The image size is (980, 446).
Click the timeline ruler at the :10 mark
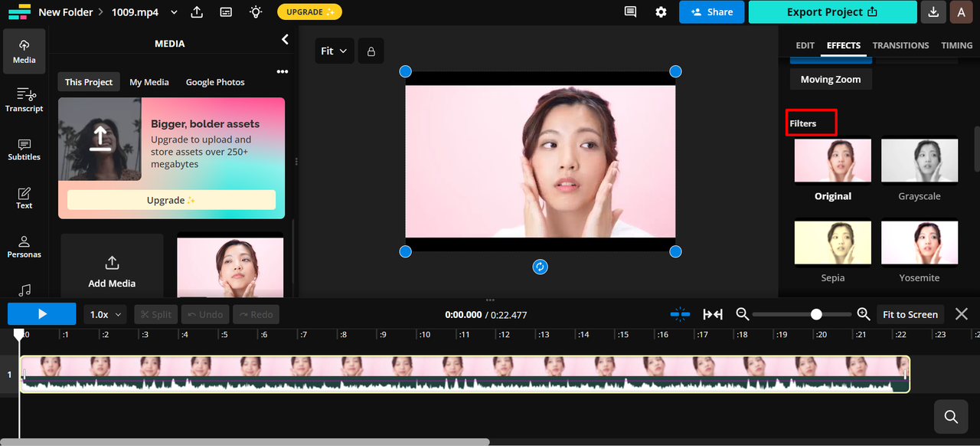[424, 335]
